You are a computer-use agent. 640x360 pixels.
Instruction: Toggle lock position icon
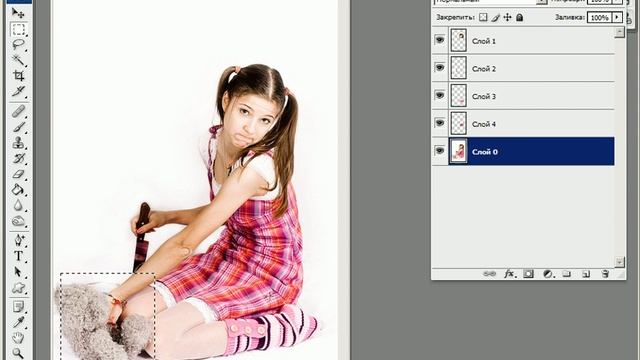tap(507, 17)
